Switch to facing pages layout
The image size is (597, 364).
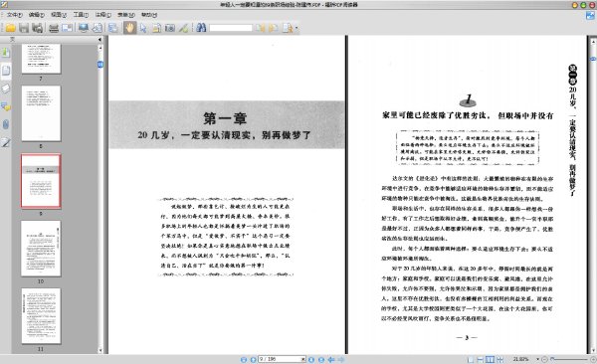click(x=490, y=359)
